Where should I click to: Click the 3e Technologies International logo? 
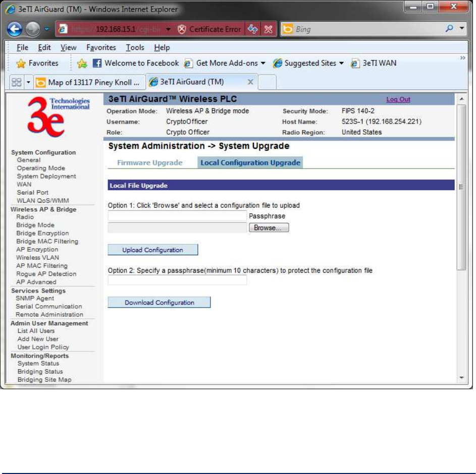tap(58, 117)
